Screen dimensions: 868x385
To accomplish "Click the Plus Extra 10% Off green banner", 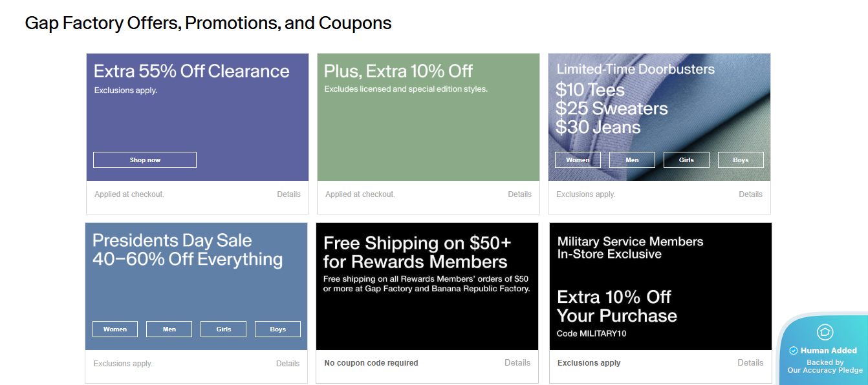I will (428, 129).
